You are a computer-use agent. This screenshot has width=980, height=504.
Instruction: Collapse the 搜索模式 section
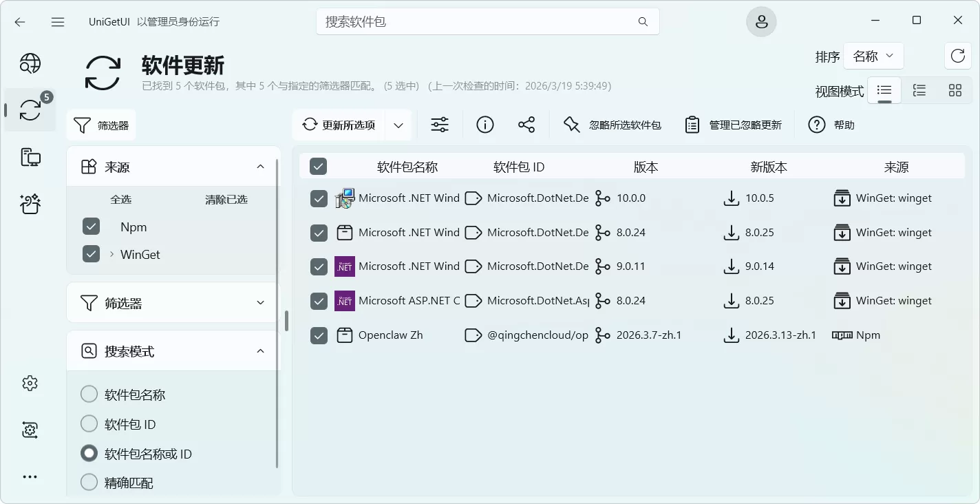tap(260, 350)
